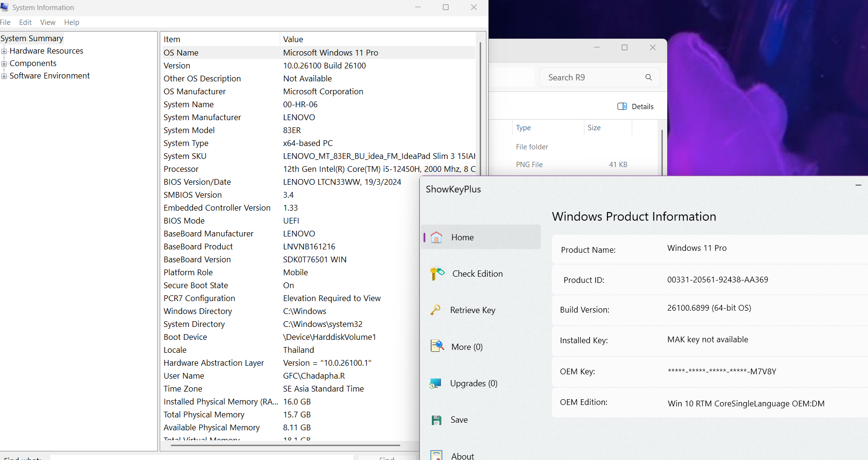Open the View menu
Image resolution: width=868 pixels, height=460 pixels.
47,22
